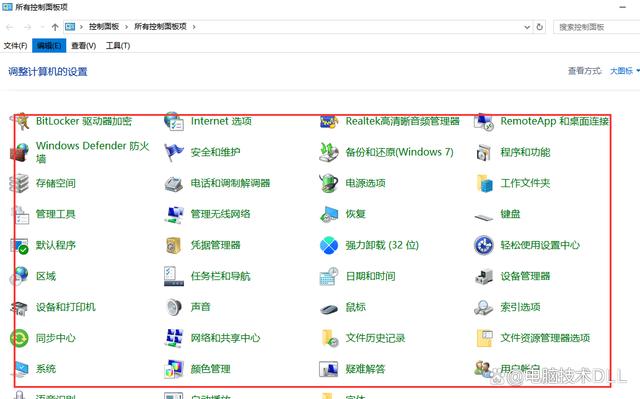Open the 鼠标 mouse icon
The image size is (640, 399).
[329, 309]
